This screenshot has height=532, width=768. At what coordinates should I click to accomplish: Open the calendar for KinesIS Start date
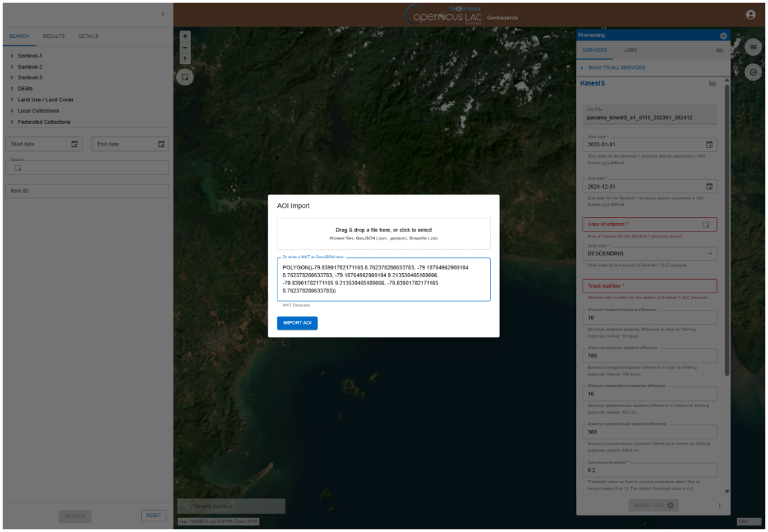click(709, 144)
